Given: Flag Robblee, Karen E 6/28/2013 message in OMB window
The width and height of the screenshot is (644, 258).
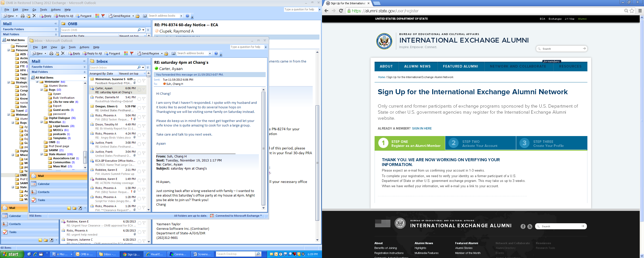Looking at the screenshot, I should coord(144,223).
